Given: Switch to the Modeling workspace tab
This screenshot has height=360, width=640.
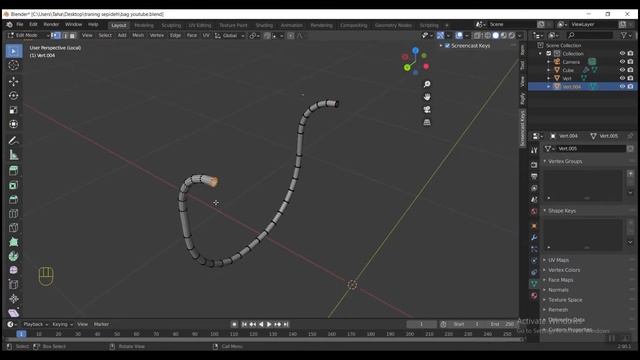Looking at the screenshot, I should tap(144, 25).
